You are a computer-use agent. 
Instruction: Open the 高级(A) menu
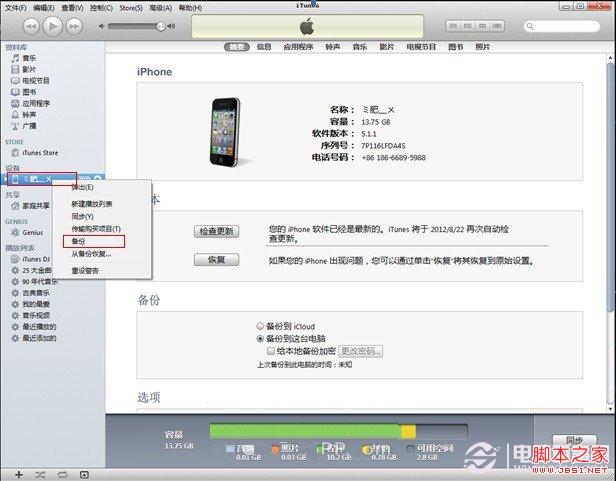tap(161, 7)
